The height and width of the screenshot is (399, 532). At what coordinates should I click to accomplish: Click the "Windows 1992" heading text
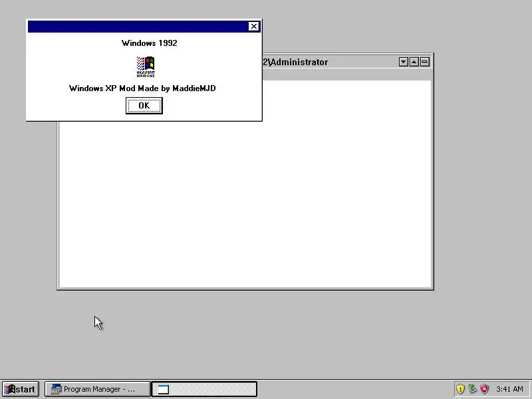[x=149, y=43]
